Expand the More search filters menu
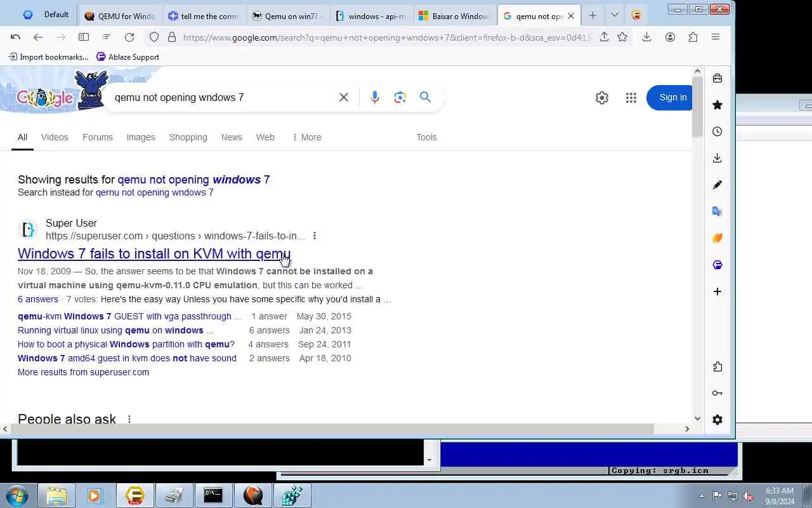812x508 pixels. point(306,137)
